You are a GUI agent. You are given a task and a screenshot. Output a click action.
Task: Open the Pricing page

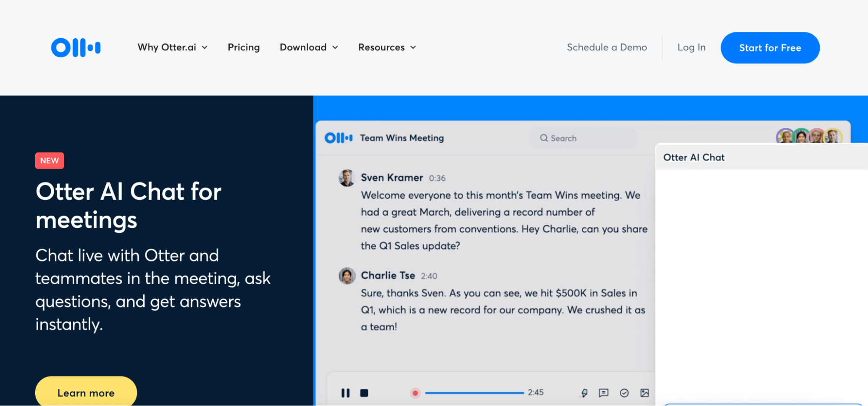244,47
